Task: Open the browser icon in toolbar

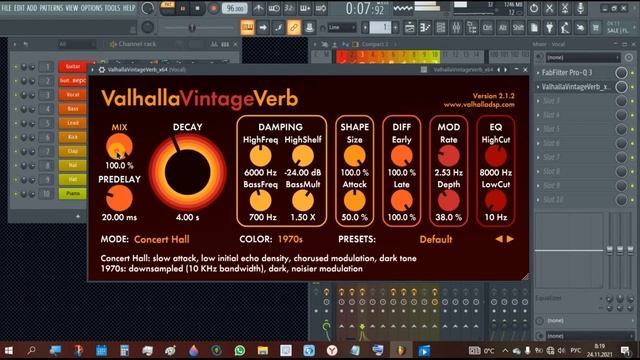Action: tap(471, 27)
